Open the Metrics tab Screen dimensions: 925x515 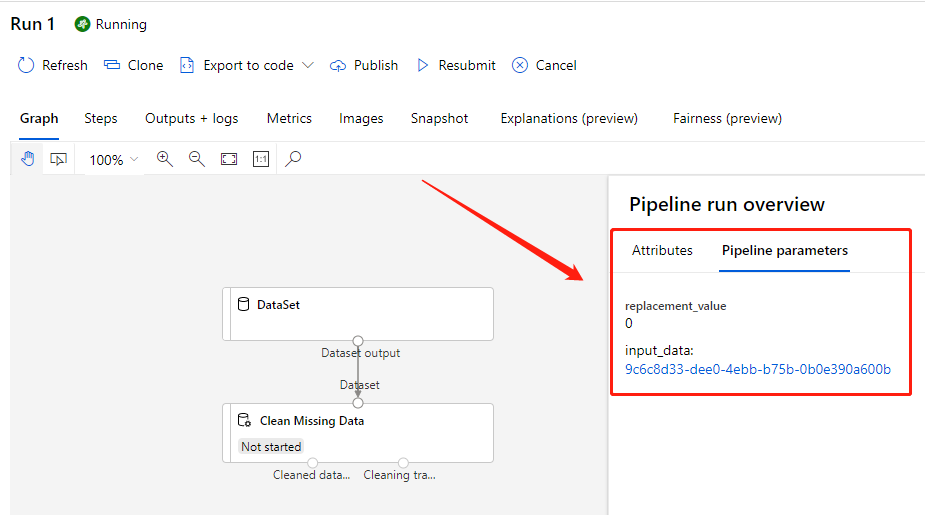(289, 118)
